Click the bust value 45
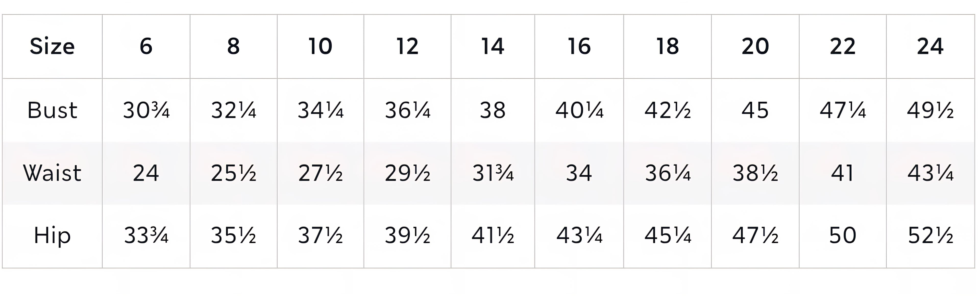Viewport: 980px width, 296px height. click(755, 111)
